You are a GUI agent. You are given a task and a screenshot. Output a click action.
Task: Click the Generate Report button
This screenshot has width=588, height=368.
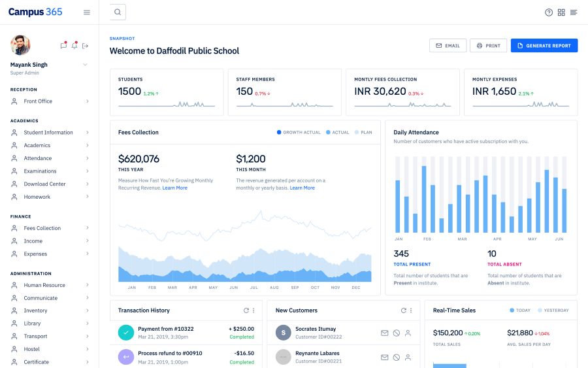coord(544,45)
